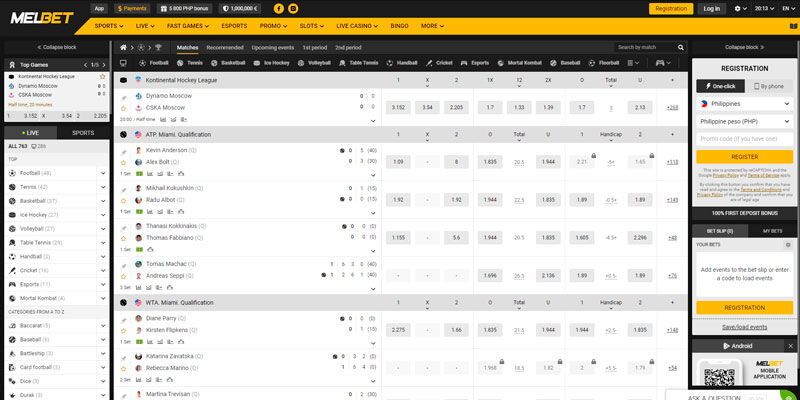The width and height of the screenshot is (800, 400).
Task: Collapse the left sidebar block
Action: coord(56,47)
